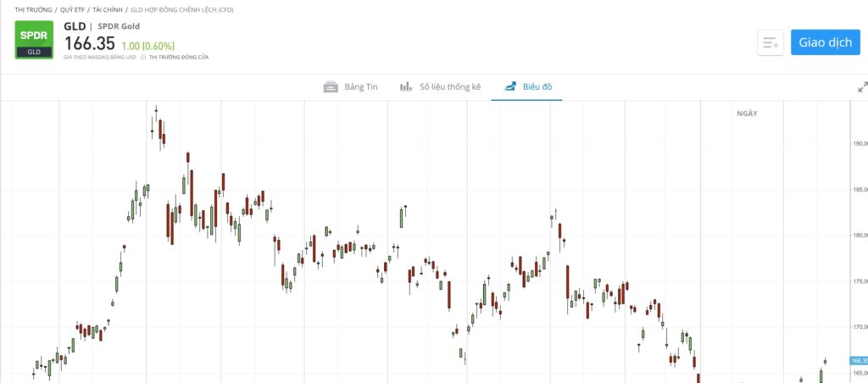
Task: Open the QUỸ ETF breadcrumb link
Action: pyautogui.click(x=72, y=9)
